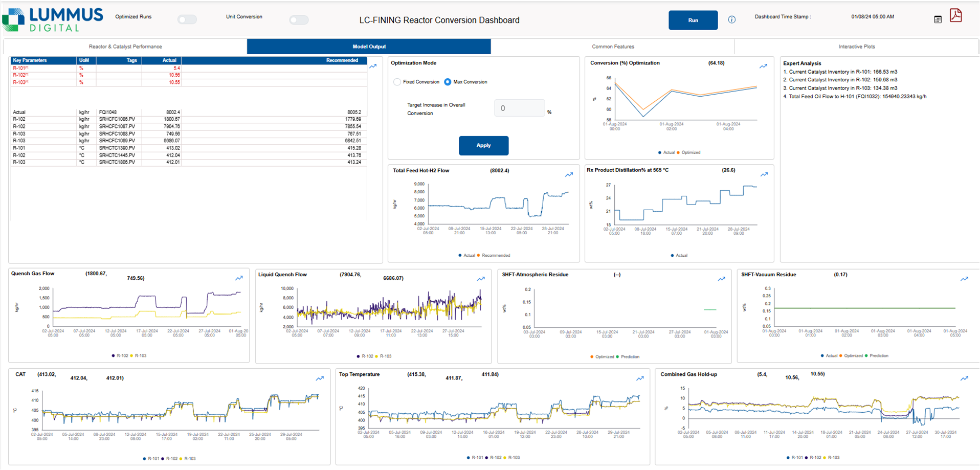Open trend icon for Total Feed Hot-H2 Flow
Image resolution: width=980 pixels, height=470 pixels.
point(569,175)
